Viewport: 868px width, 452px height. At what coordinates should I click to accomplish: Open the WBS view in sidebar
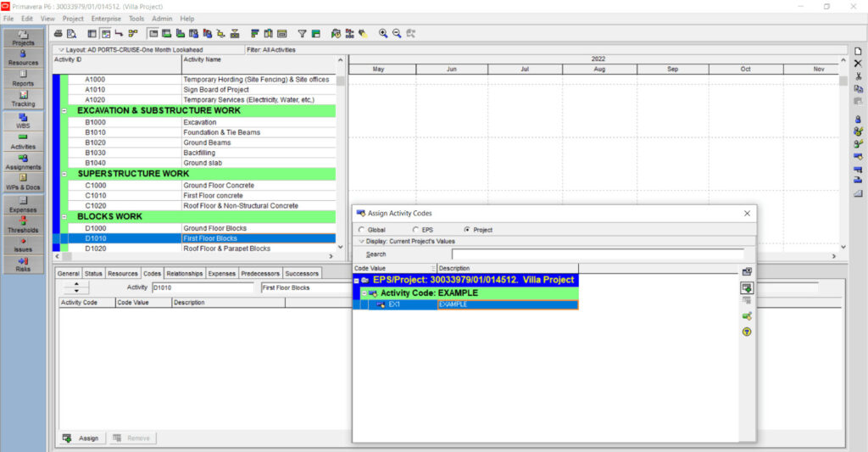(23, 120)
